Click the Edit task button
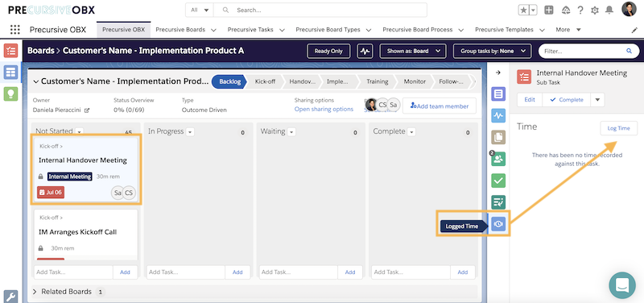644x303 pixels. tap(530, 100)
